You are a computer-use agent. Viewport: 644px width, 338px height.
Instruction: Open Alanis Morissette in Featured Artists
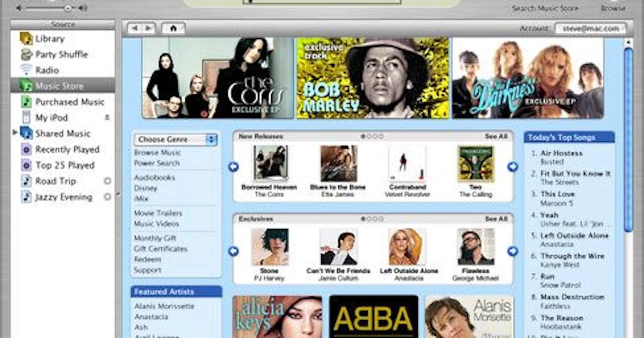pyautogui.click(x=164, y=306)
